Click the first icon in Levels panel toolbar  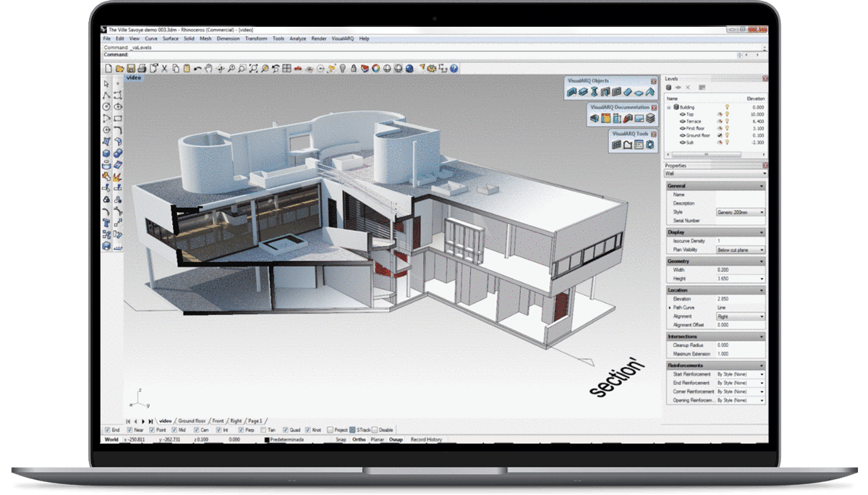669,88
